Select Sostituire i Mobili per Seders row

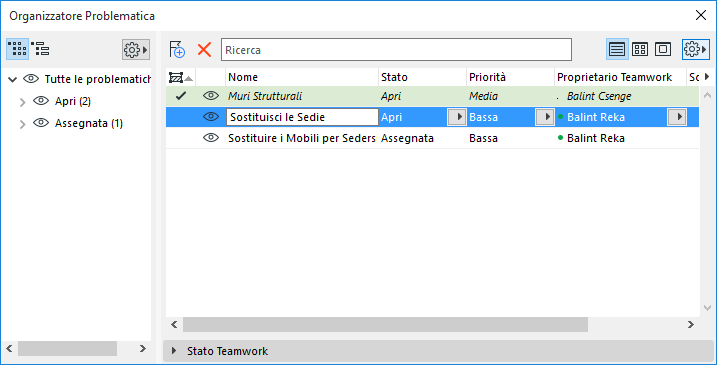pyautogui.click(x=302, y=138)
